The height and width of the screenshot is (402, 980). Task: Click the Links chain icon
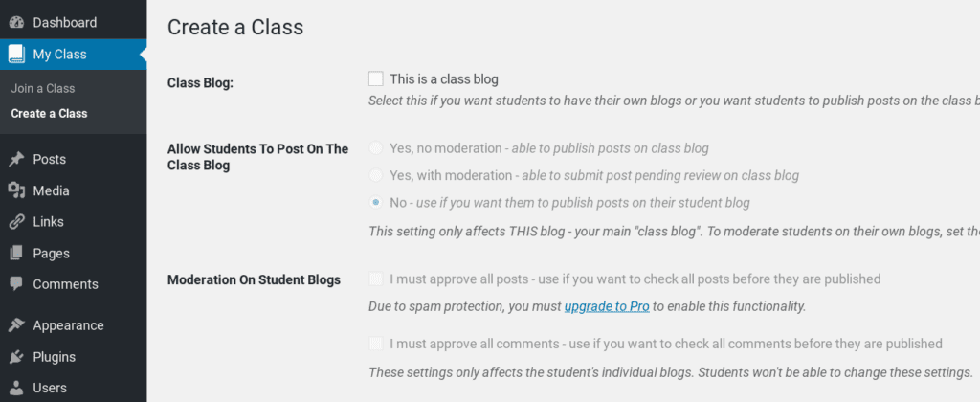(x=16, y=222)
